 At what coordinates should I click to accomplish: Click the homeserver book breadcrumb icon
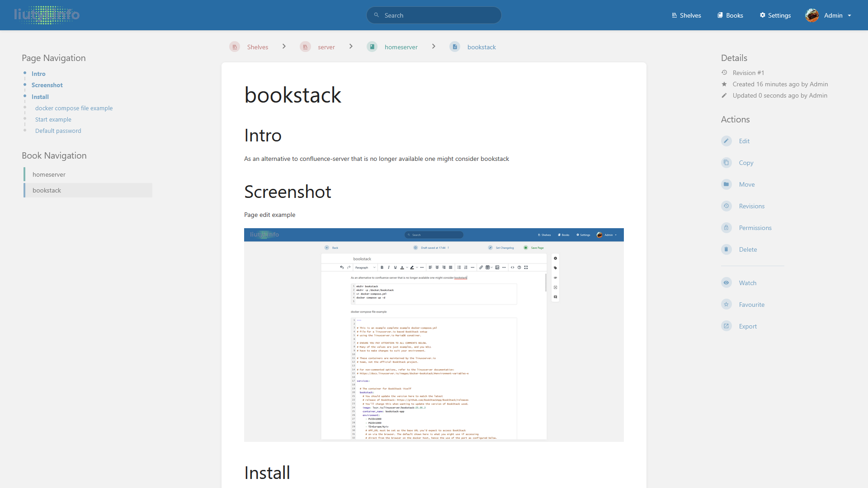point(372,47)
